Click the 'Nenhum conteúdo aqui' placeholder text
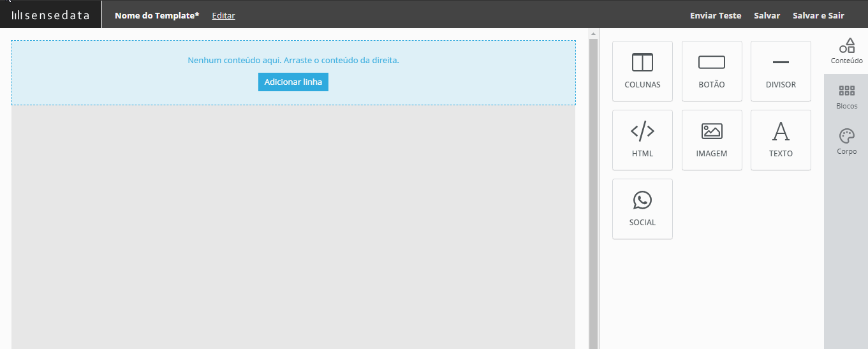This screenshot has width=868, height=349. click(x=293, y=60)
